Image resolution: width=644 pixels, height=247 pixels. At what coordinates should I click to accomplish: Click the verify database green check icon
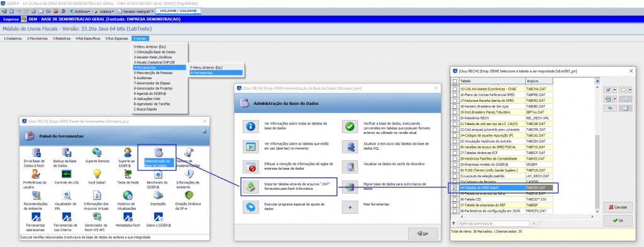[350, 127]
